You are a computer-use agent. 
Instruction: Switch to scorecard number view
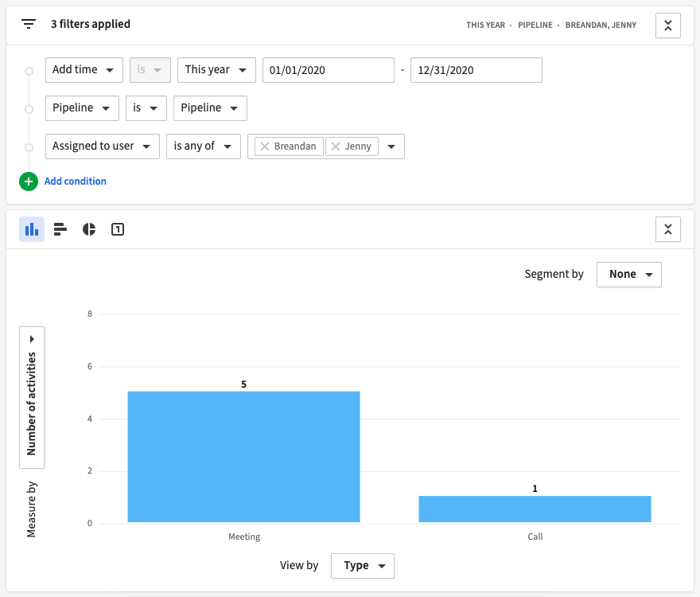pos(118,229)
